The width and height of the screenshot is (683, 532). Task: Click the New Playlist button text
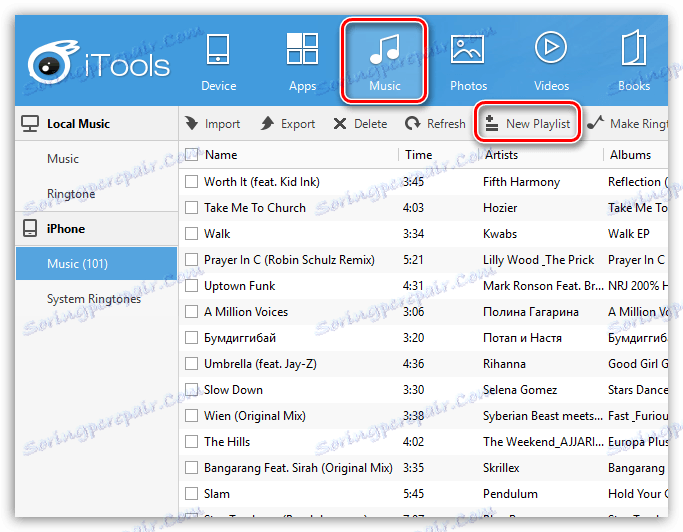pos(538,124)
